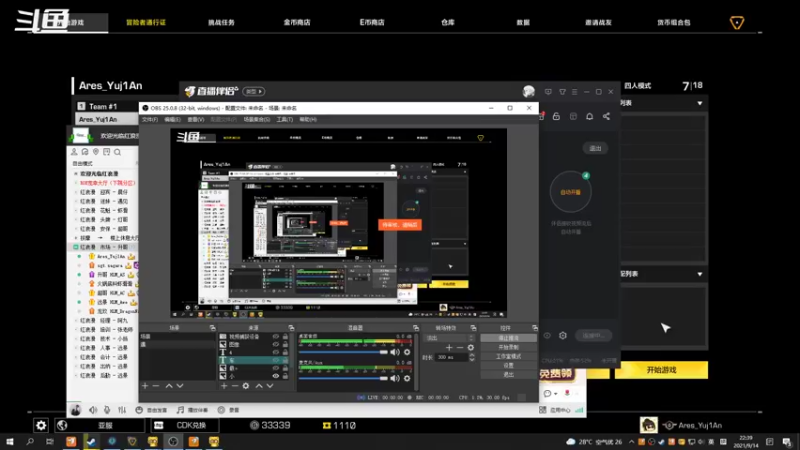Click CDK兑换 button in game bottom bar
Image resolution: width=800 pixels, height=450 pixels.
(185, 425)
